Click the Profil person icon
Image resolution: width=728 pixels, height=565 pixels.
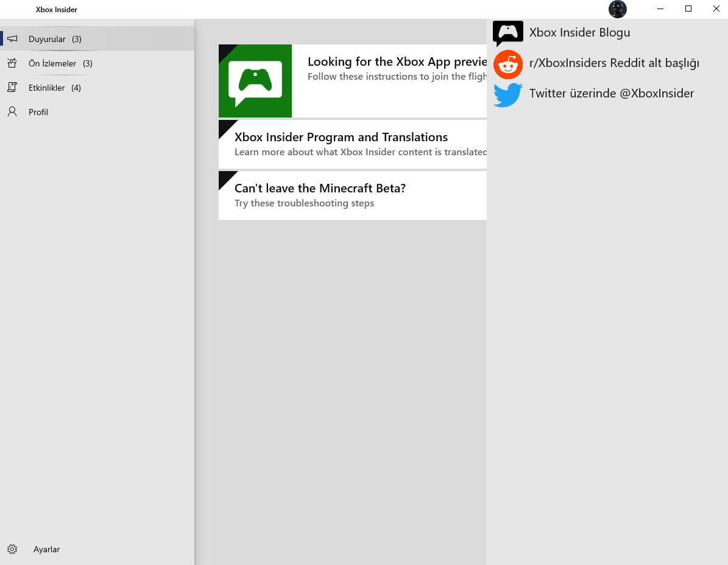tap(13, 111)
